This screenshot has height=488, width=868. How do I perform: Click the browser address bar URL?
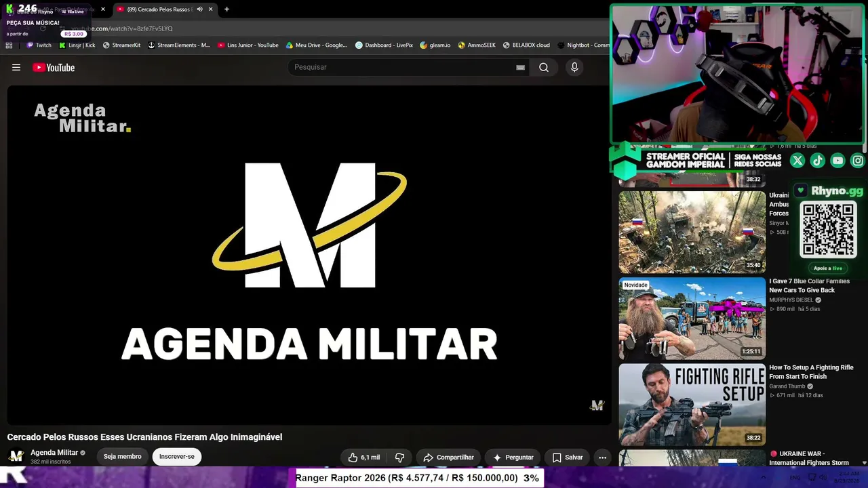(x=122, y=28)
